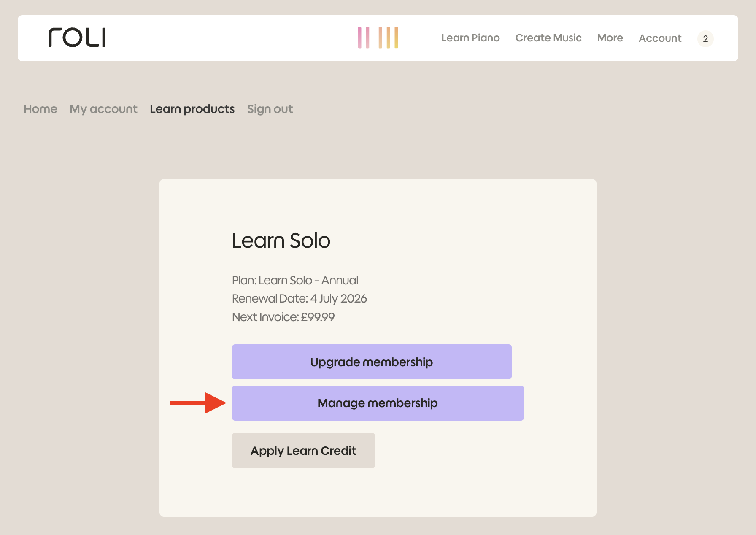
Task: Click the 'Next Invoice: £99.99' text
Action: (x=283, y=317)
